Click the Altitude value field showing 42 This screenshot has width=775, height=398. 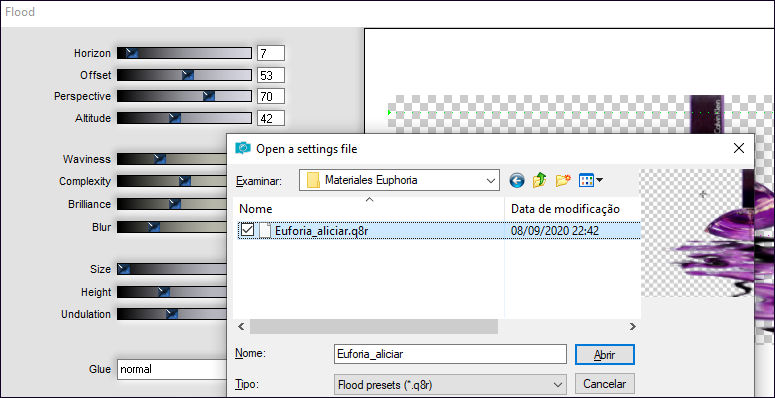(x=271, y=118)
